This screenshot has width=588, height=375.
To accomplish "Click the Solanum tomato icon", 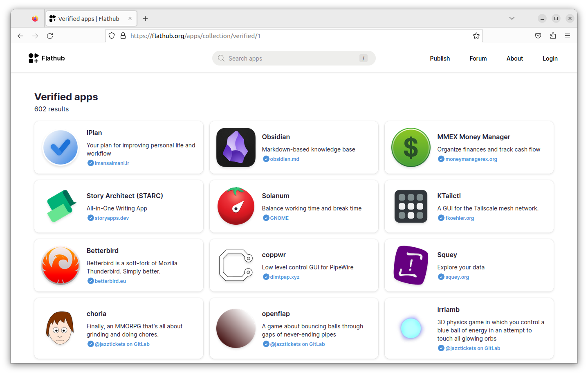I will (x=236, y=206).
